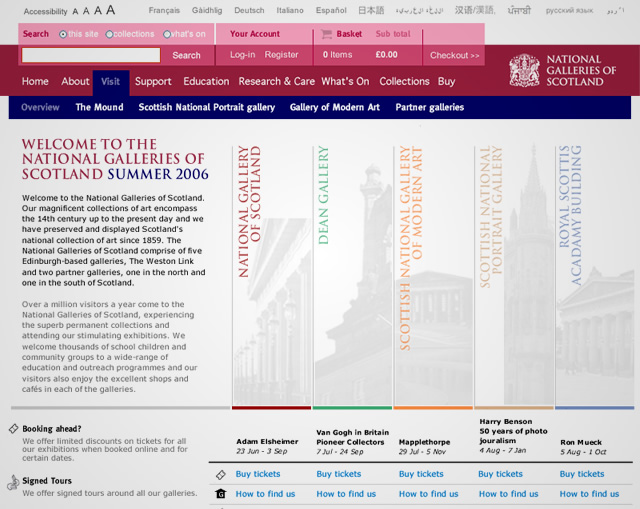Select the 'collections' search radio button
Viewport: 640px width, 509px height.
(109, 34)
